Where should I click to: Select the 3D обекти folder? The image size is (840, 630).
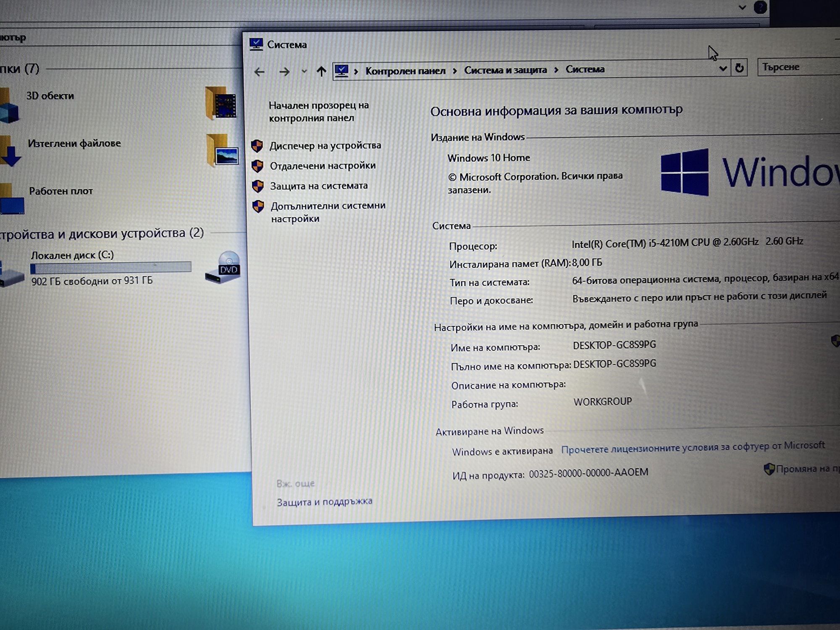tap(50, 96)
